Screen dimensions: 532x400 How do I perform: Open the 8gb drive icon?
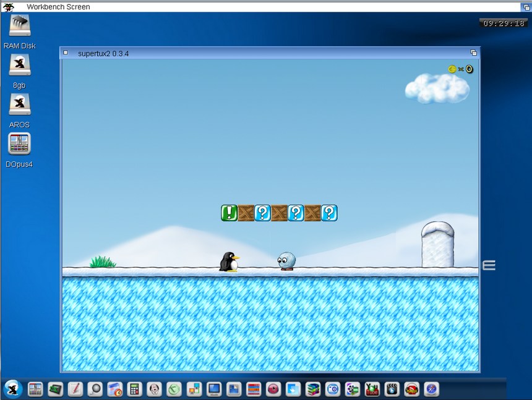pyautogui.click(x=20, y=66)
